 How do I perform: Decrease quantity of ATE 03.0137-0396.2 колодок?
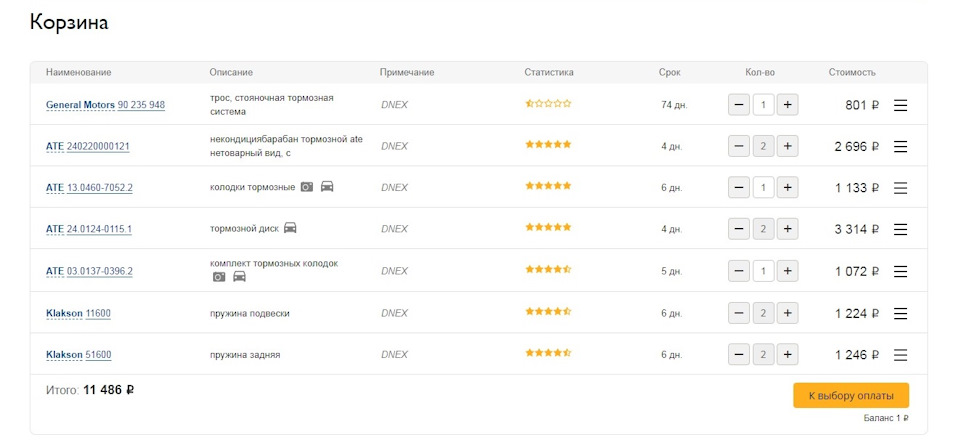[x=738, y=271]
